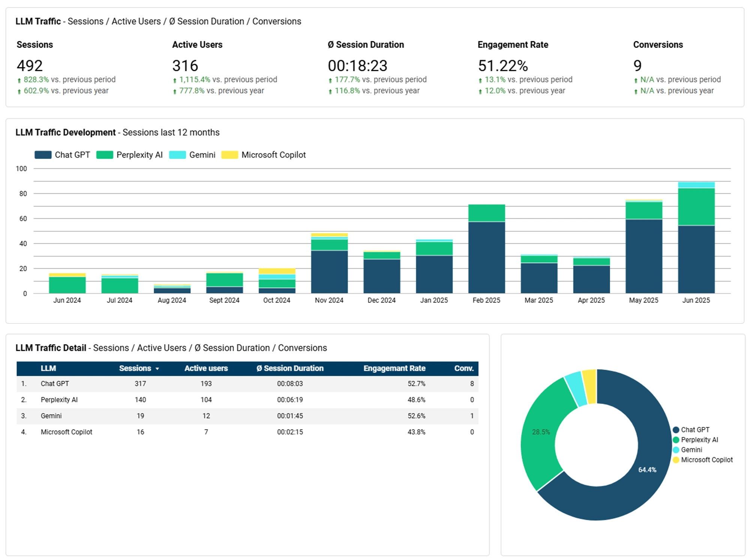Click the Gemini dot in donut legend
This screenshot has height=560, width=750.
click(676, 450)
